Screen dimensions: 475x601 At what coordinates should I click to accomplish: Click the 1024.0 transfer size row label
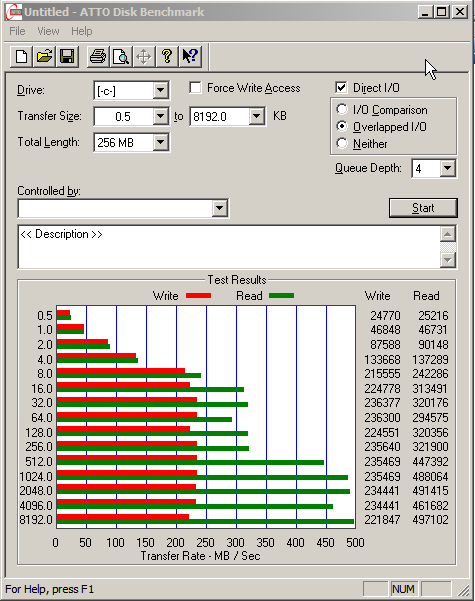36,476
